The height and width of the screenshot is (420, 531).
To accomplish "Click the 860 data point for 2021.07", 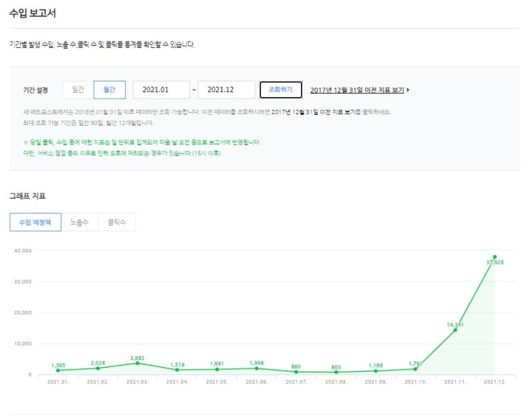I will [296, 371].
